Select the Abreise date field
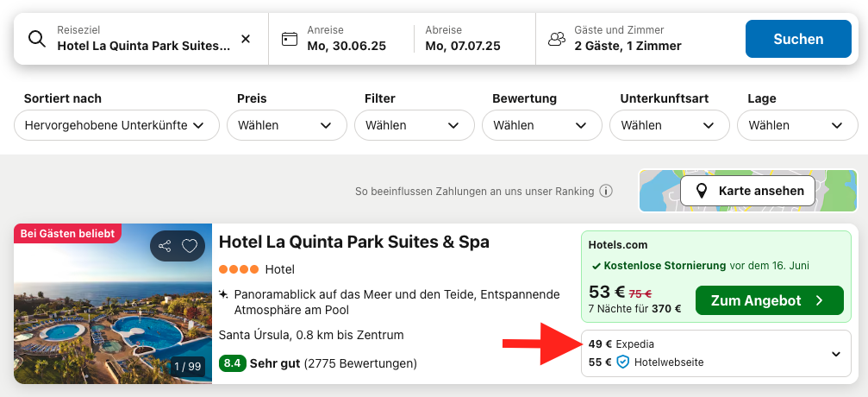 tap(474, 39)
